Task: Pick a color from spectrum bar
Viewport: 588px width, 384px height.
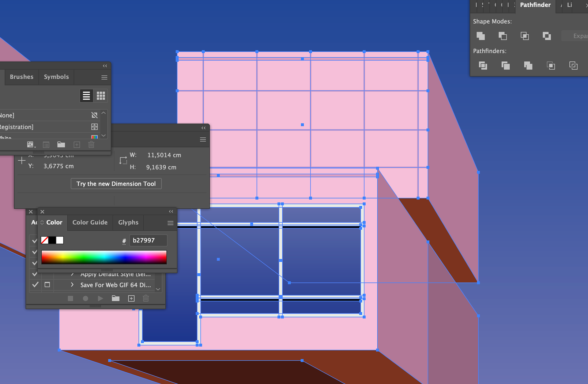Action: click(104, 257)
